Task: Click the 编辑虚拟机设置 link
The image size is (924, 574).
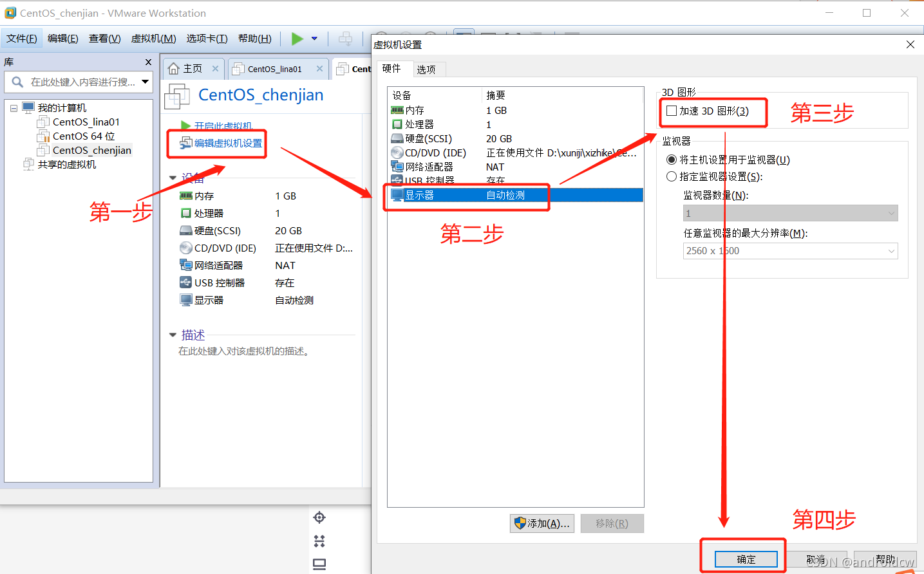Action: coord(228,143)
